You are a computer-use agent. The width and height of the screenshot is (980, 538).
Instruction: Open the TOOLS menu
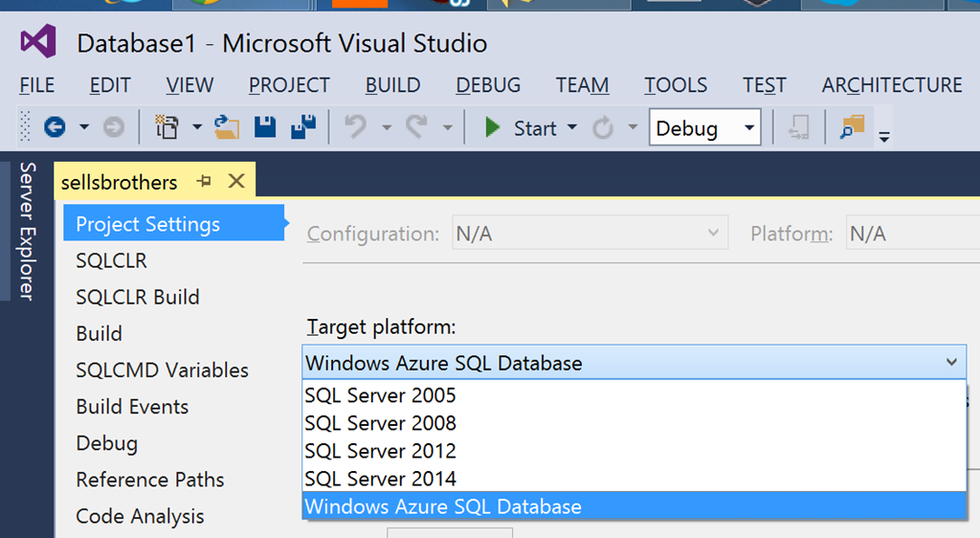click(676, 85)
